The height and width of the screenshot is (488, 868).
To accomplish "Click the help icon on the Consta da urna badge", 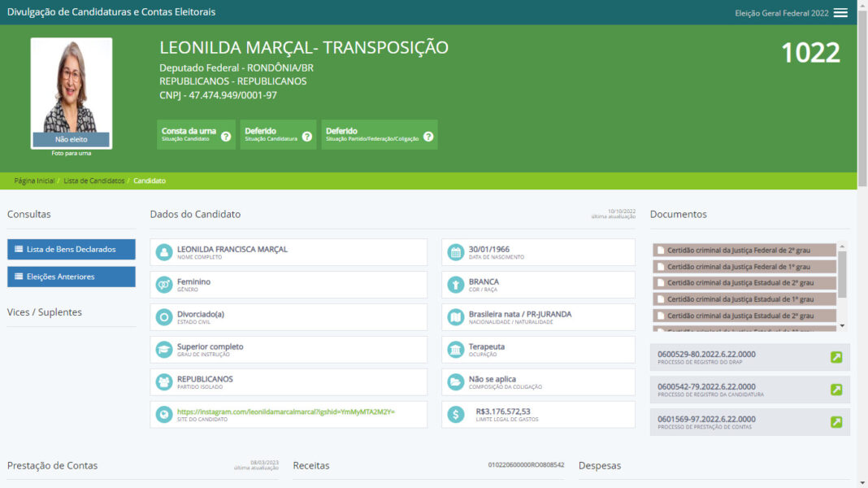I will coord(225,137).
